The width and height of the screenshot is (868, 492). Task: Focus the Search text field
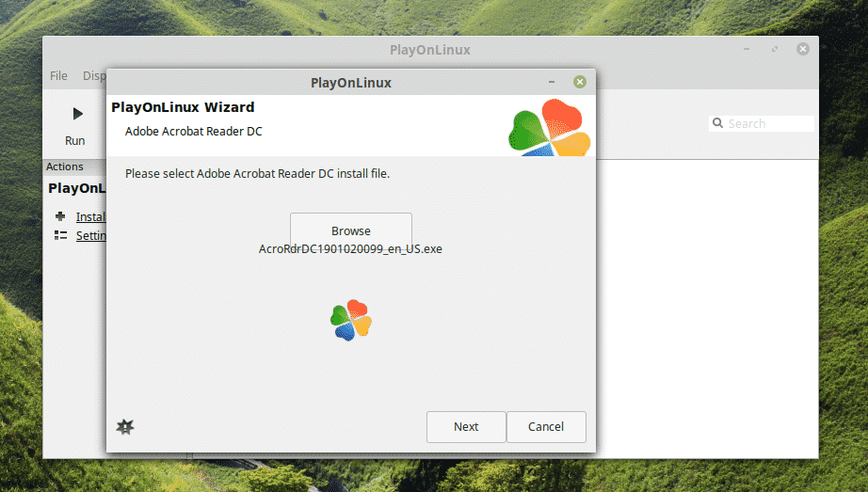(x=768, y=123)
